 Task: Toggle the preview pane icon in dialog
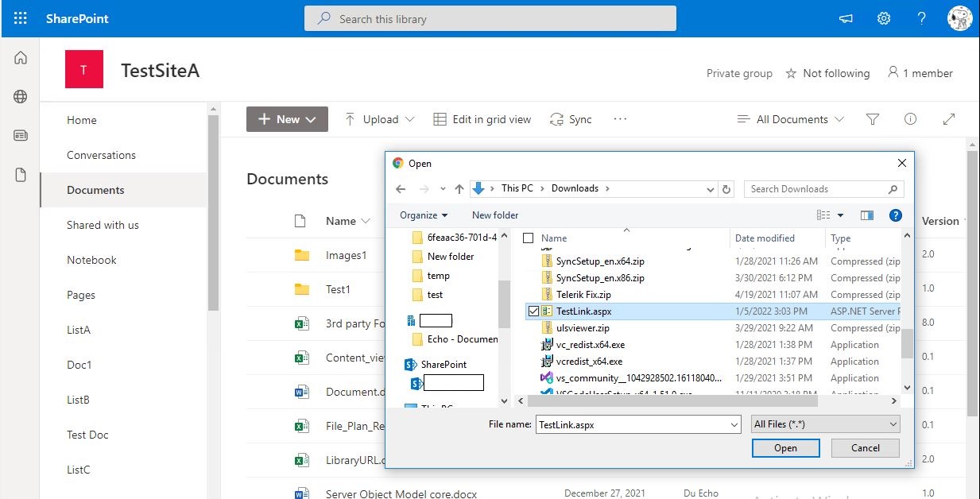[x=867, y=215]
